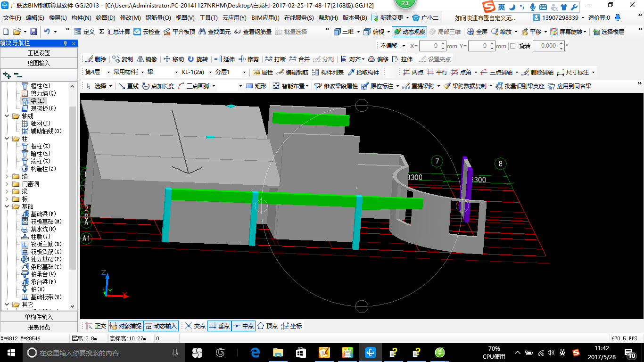Open 查找图元 find element
Screen dimensions: 644x362
click(215, 32)
